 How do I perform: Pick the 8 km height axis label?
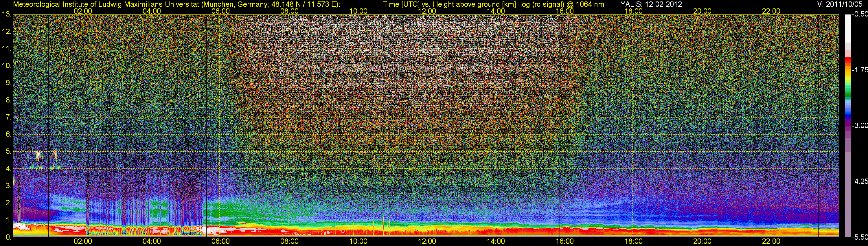pos(8,100)
